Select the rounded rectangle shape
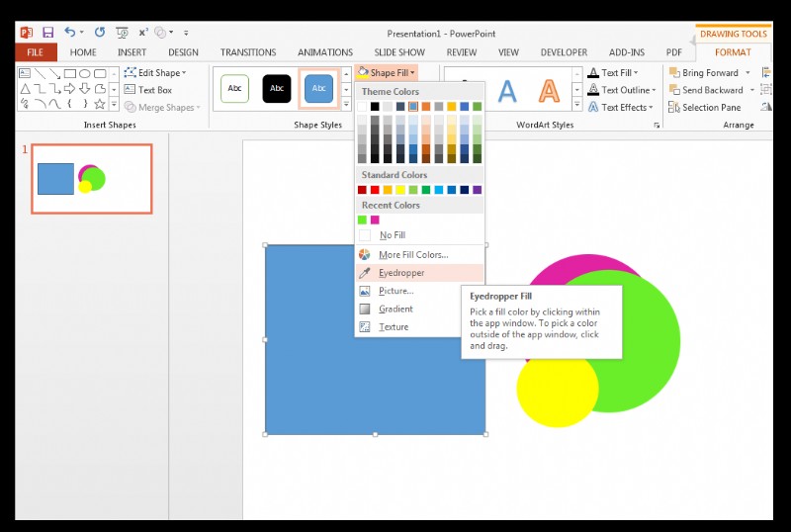This screenshot has width=791, height=532. [x=100, y=74]
